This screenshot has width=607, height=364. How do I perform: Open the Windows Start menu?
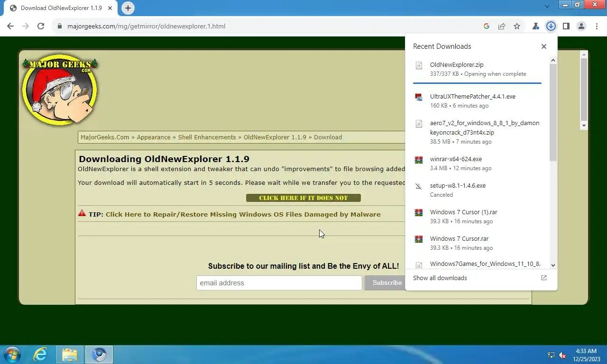click(12, 355)
